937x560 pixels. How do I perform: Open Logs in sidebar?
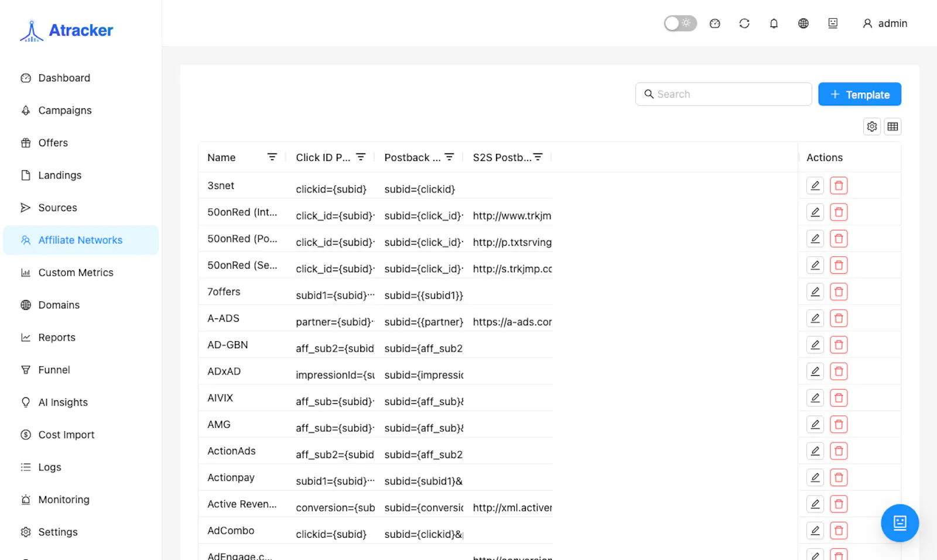click(x=81, y=467)
